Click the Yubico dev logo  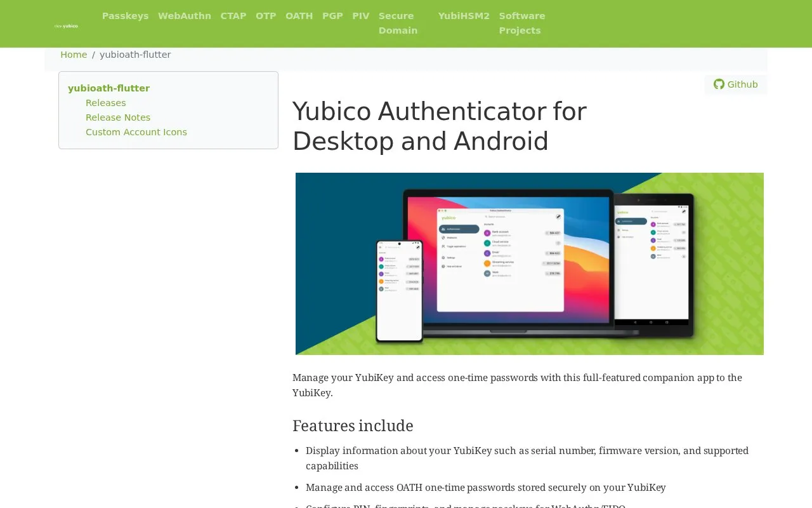click(x=66, y=26)
